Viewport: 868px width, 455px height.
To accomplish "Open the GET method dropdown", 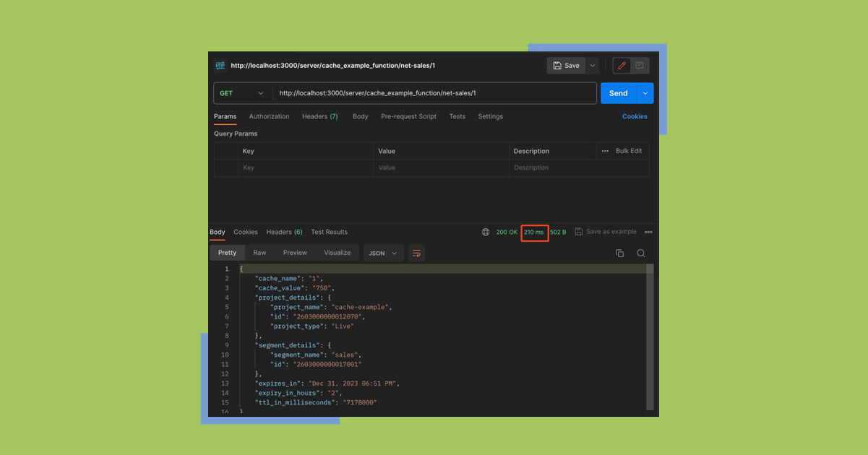I will [242, 93].
